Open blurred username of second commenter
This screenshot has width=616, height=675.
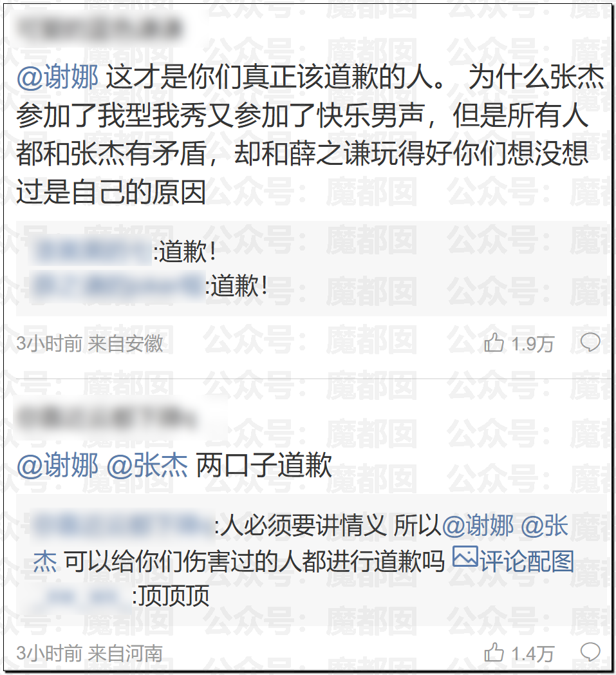point(107,417)
